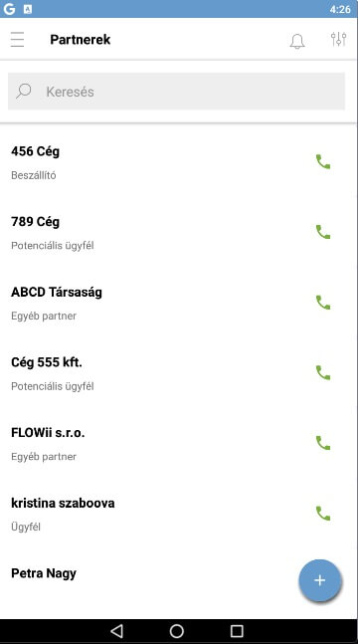Call Cég 555 kft. phone icon
This screenshot has height=644, width=358.
[323, 372]
